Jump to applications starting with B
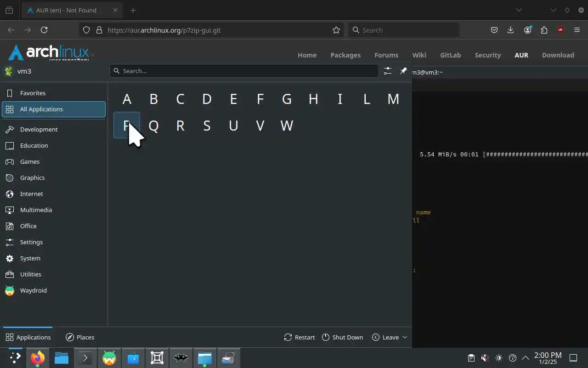This screenshot has height=368, width=588. 153,99
